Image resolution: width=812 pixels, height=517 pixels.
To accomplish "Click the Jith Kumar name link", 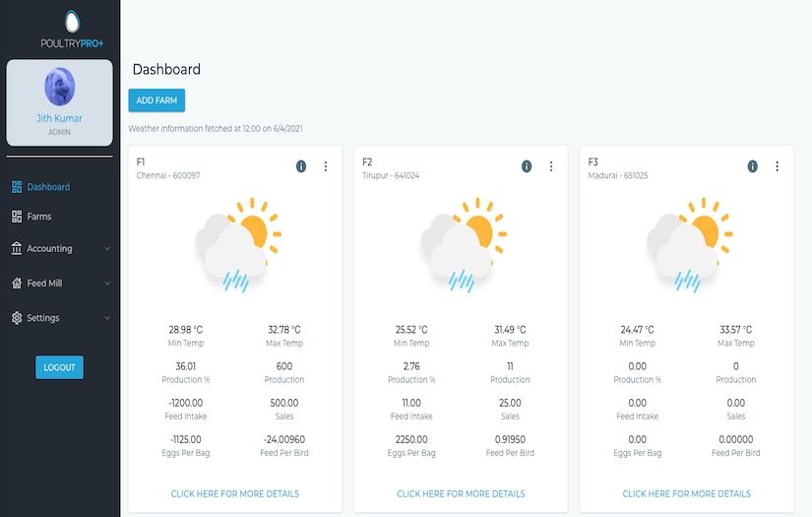I will click(x=60, y=118).
